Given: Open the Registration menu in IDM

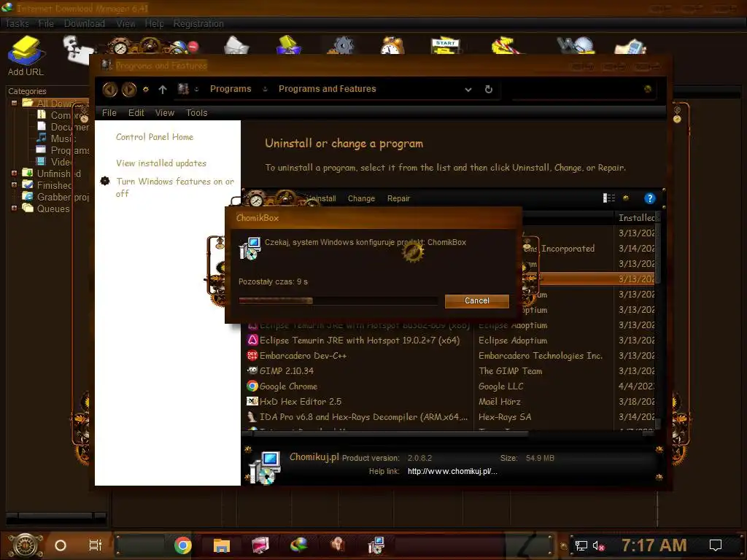Looking at the screenshot, I should coord(198,23).
